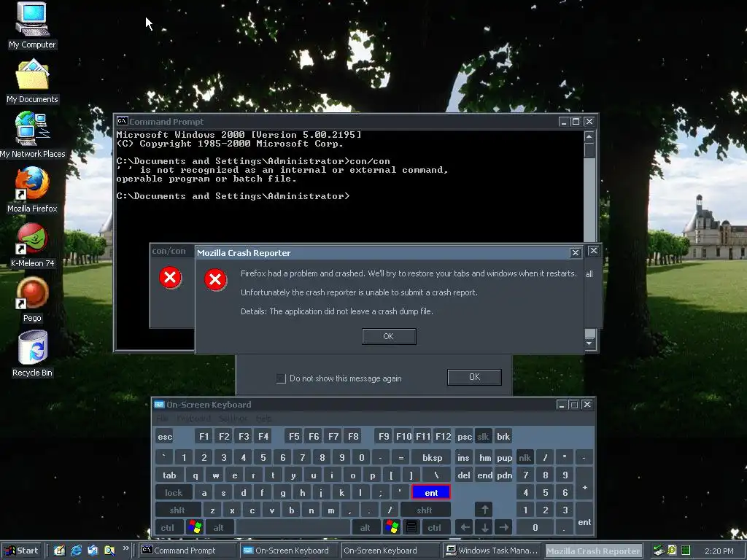Click the Show Desktop quick launch icon
The width and height of the screenshot is (747, 560).
point(60,551)
